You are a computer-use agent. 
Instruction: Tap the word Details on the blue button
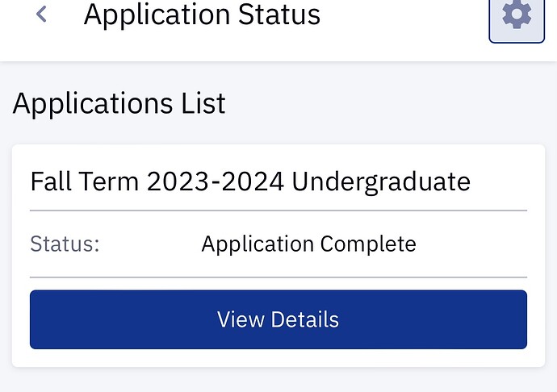(304, 319)
